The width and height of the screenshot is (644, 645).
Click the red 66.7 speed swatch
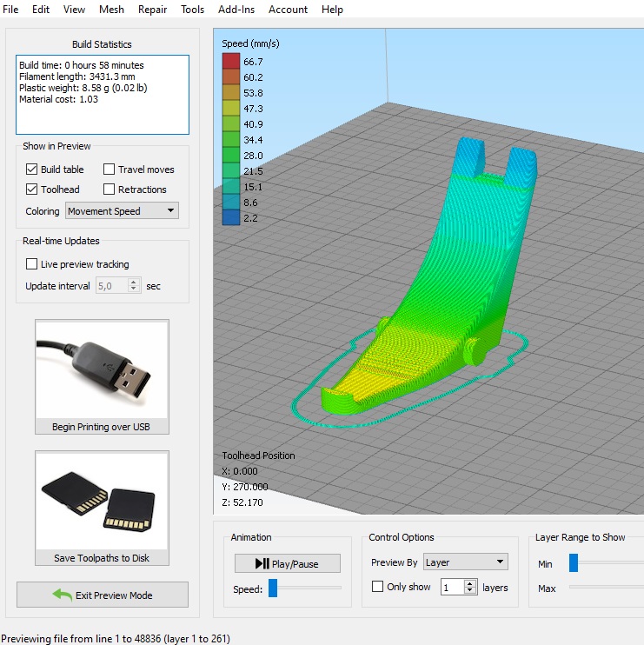(x=231, y=61)
